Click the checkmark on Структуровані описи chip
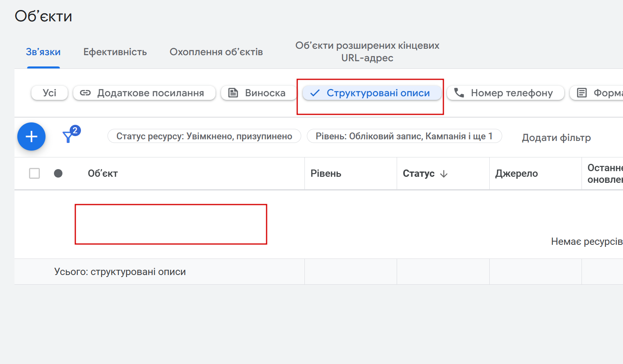623x364 pixels. pos(315,93)
